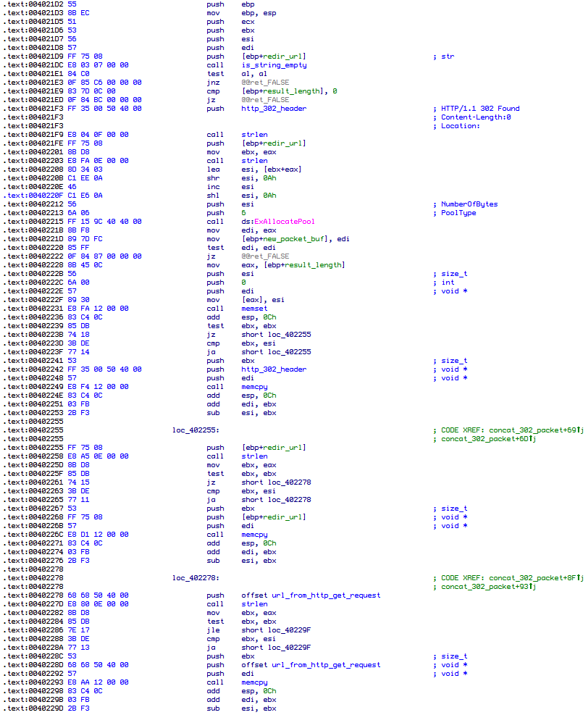Viewport: 588px width, 715px height.
Task: Click @@ret_FALSE at address 004021ED
Action: [265, 100]
